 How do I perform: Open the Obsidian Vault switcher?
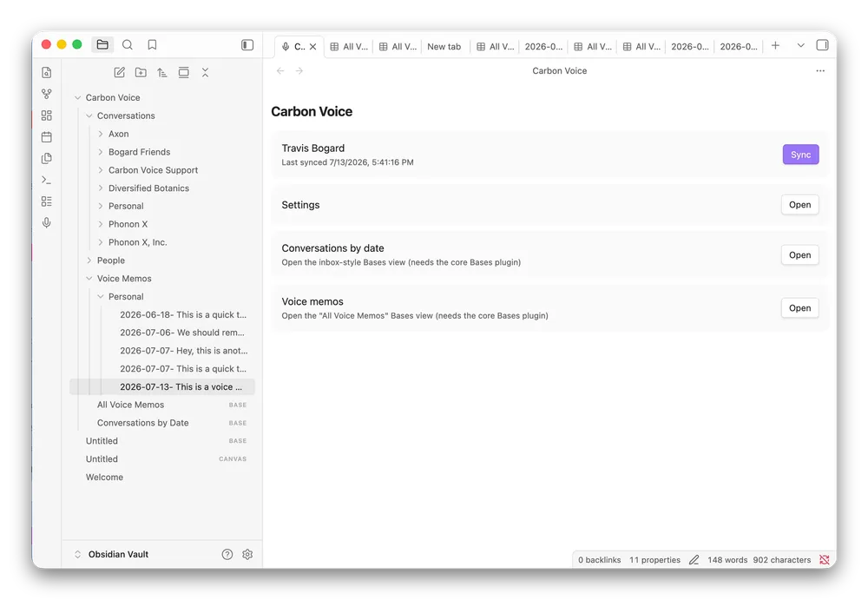(112, 554)
